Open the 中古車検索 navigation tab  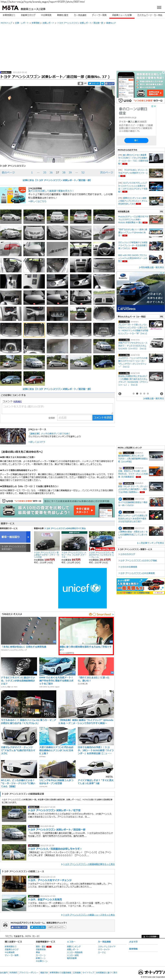tap(46, 15)
